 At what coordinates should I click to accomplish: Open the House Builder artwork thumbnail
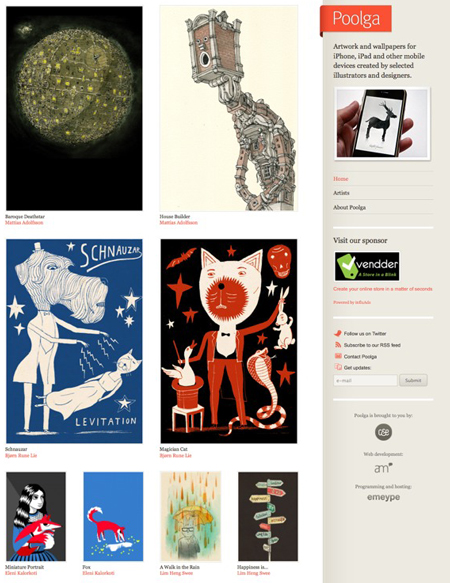(x=229, y=108)
